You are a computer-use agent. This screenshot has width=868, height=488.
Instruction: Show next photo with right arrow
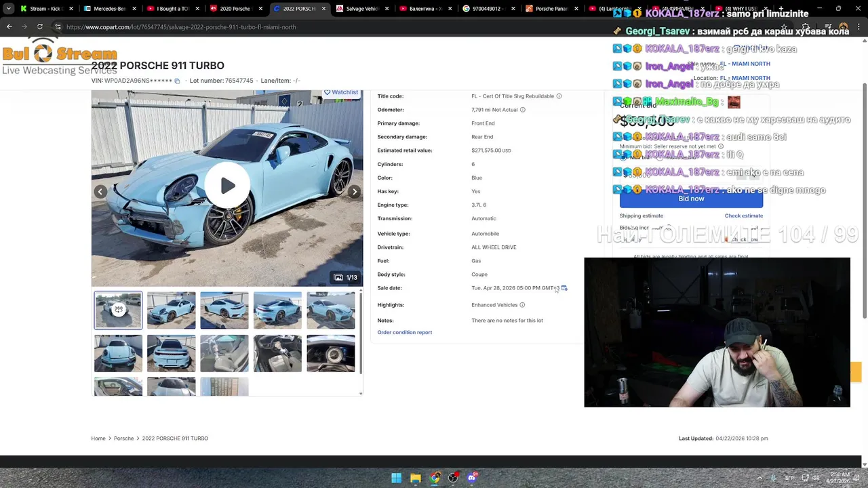click(354, 192)
